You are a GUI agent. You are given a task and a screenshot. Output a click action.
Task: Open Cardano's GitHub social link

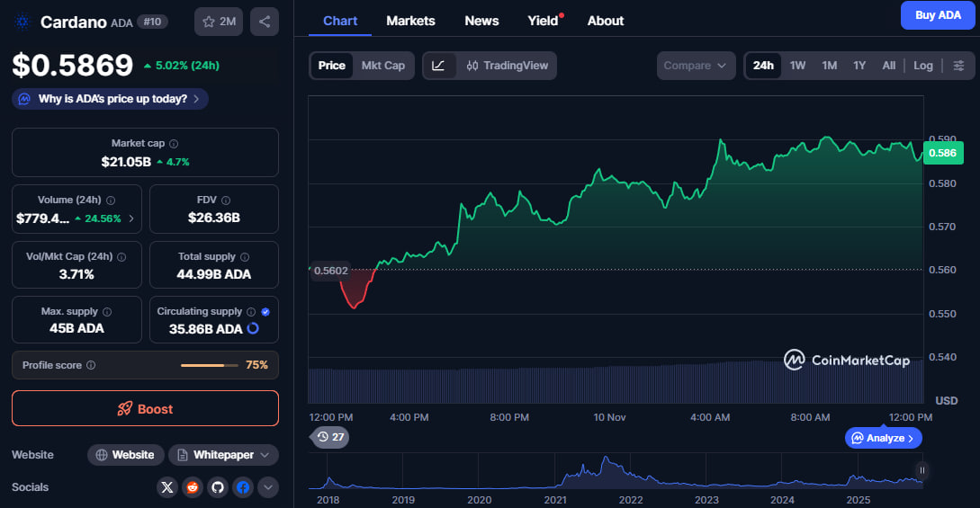(x=217, y=487)
